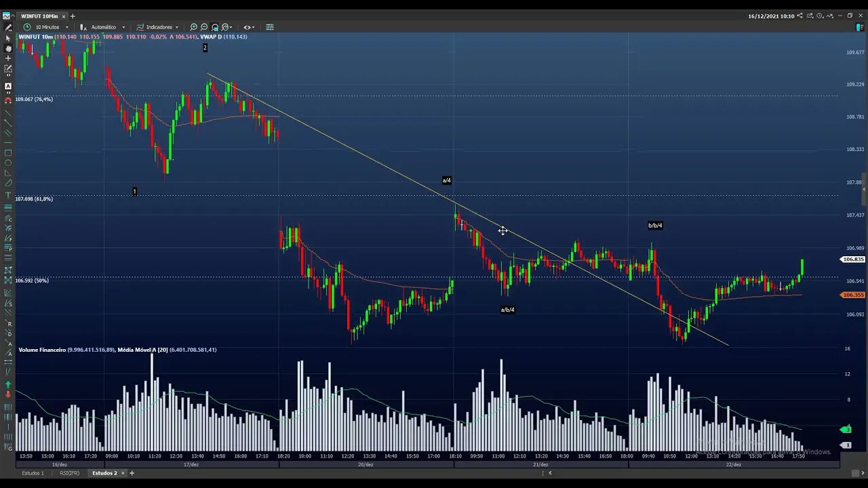This screenshot has height=488, width=868.
Task: Select the trend line segment tool
Action: pyautogui.click(x=8, y=123)
